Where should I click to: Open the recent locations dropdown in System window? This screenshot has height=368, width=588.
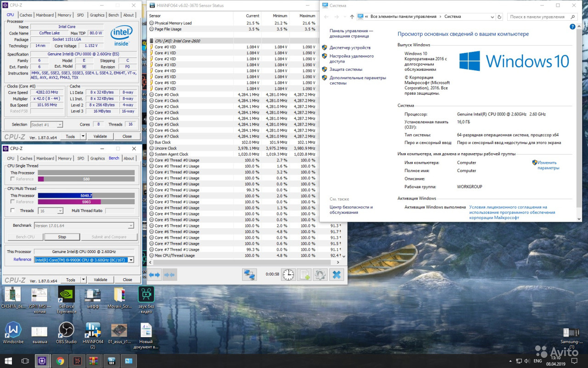[x=345, y=17]
